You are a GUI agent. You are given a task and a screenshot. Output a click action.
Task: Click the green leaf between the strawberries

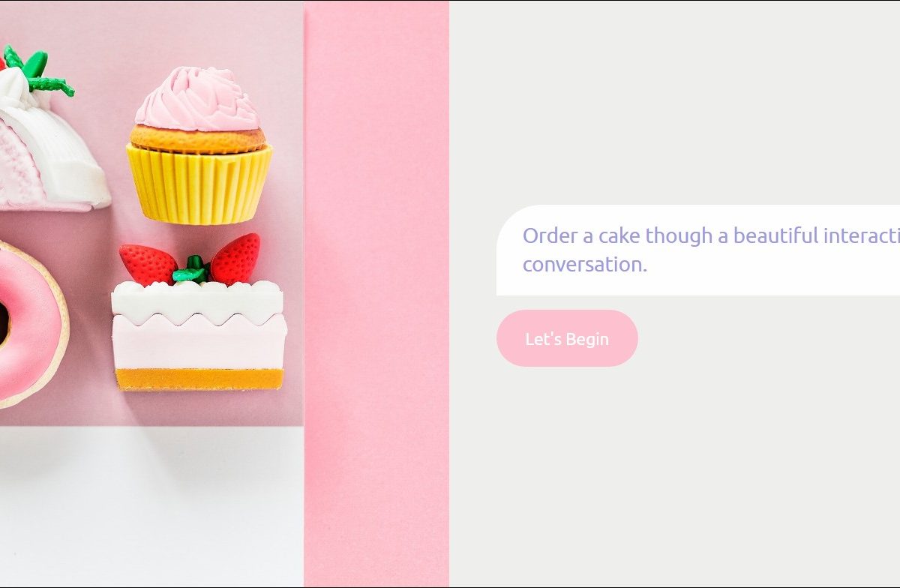pos(193,270)
